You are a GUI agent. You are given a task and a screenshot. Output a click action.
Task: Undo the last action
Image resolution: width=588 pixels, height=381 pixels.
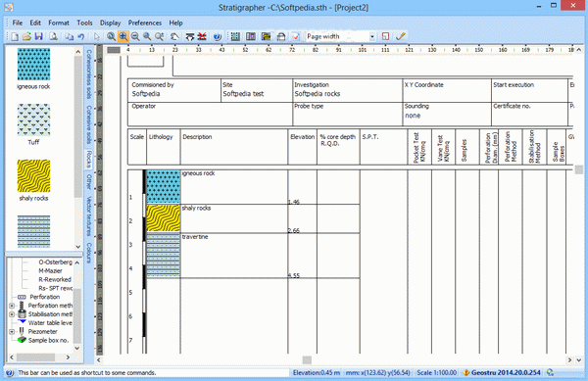pyautogui.click(x=80, y=36)
